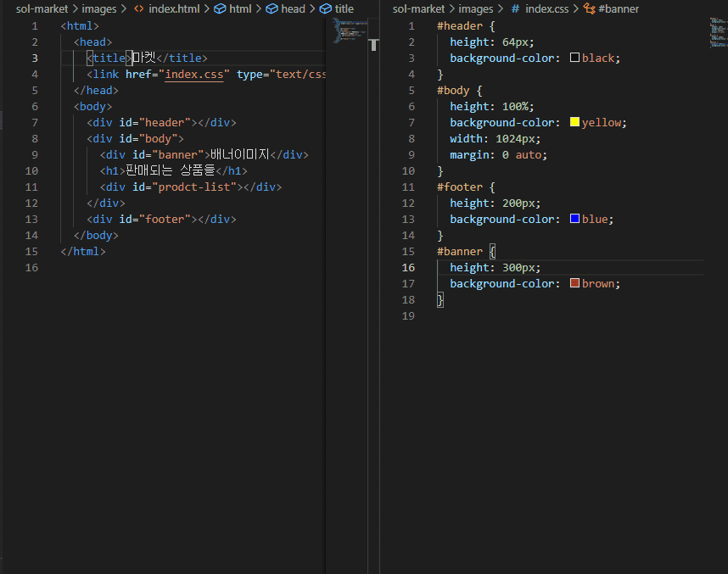Image resolution: width=728 pixels, height=574 pixels.
Task: Click the CSS editor minimap
Action: coord(719,32)
